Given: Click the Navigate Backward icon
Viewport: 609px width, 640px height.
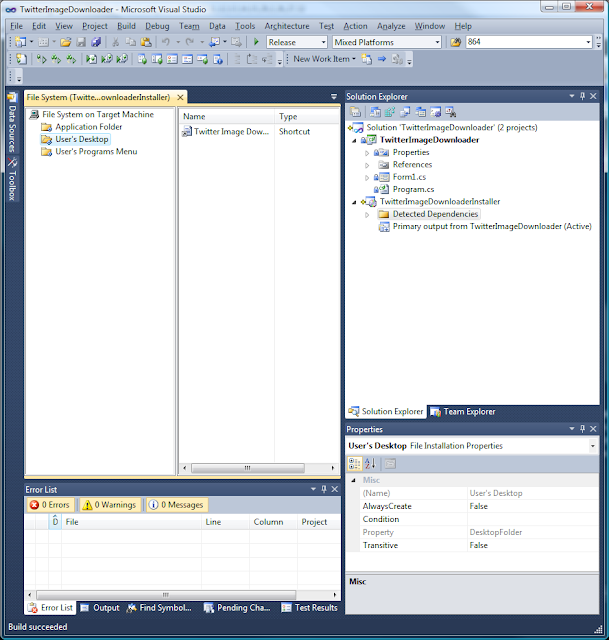Looking at the screenshot, I should coord(214,42).
